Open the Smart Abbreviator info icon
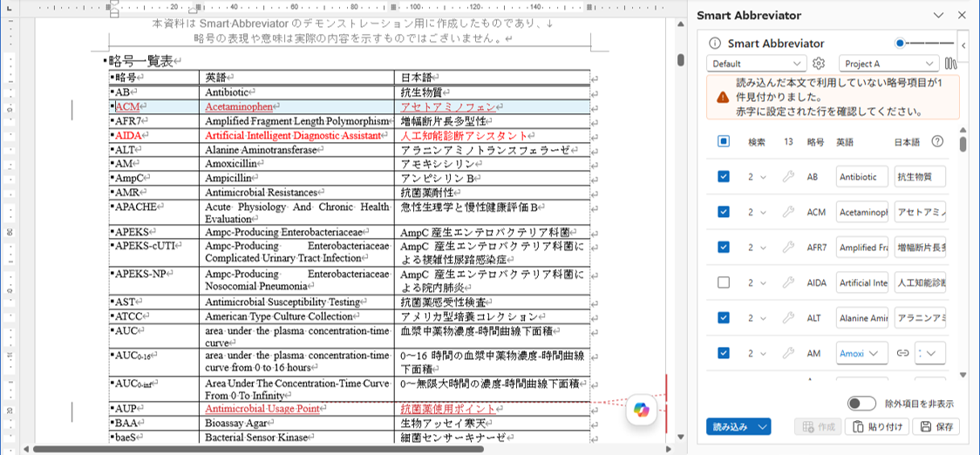The height and width of the screenshot is (455, 980). tap(715, 44)
